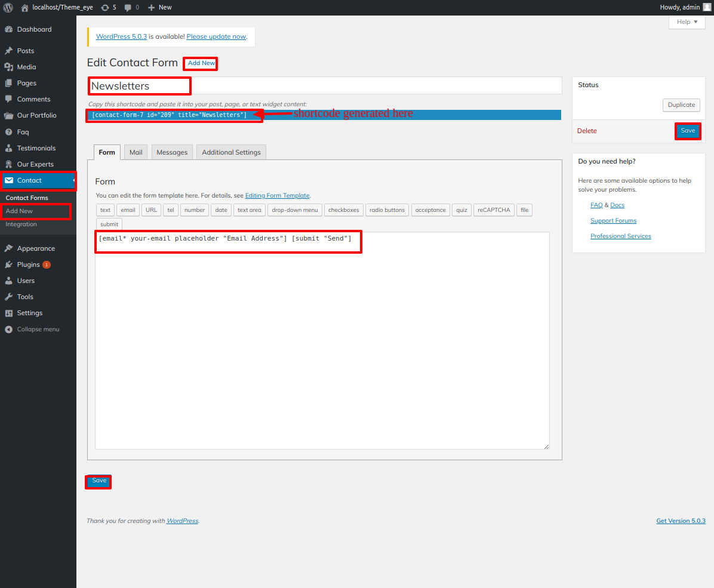Insert the email tag

(128, 210)
